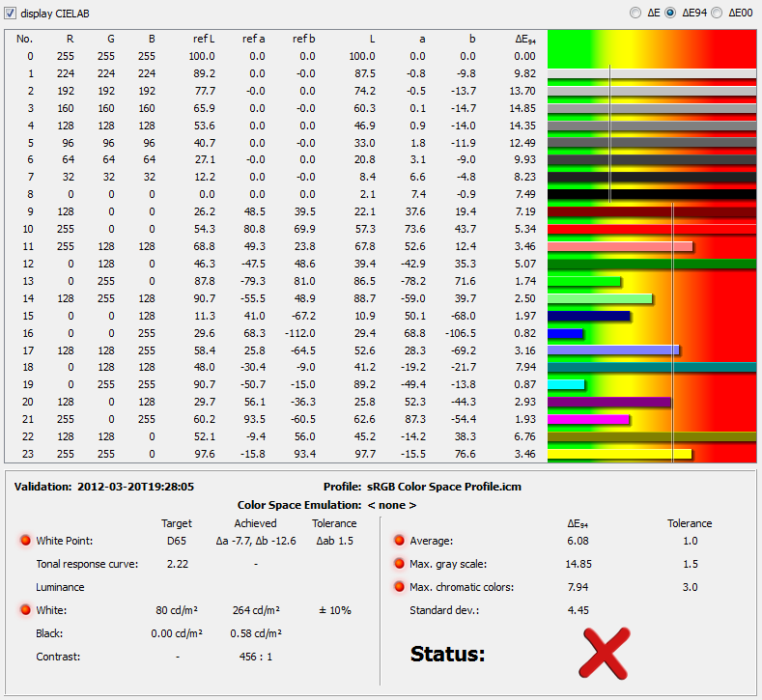Screen dimensions: 762x700
Task: Click the red indicator beside White Point
Action: 26,541
